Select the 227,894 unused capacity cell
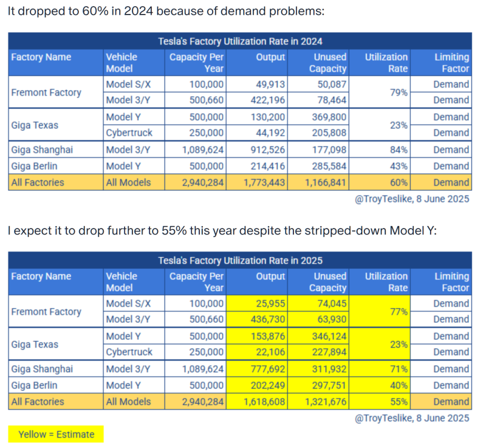 pyautogui.click(x=318, y=352)
